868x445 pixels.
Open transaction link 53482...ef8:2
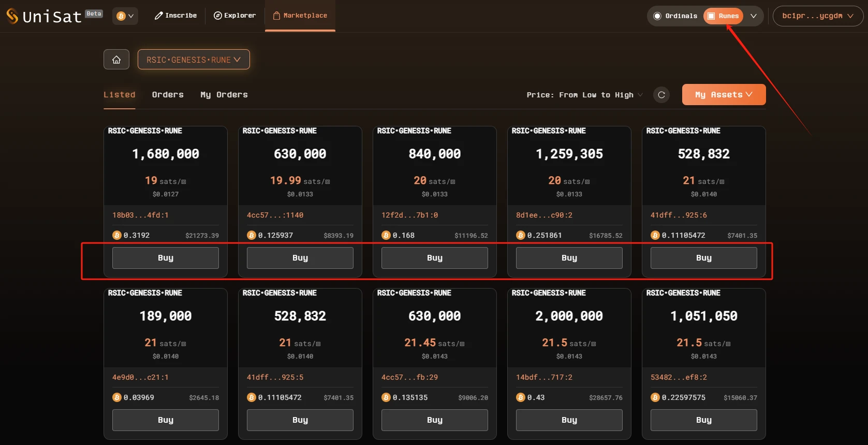[679, 377]
